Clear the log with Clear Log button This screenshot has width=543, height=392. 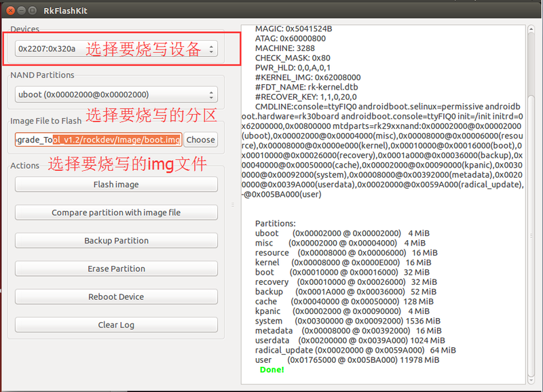click(x=116, y=325)
